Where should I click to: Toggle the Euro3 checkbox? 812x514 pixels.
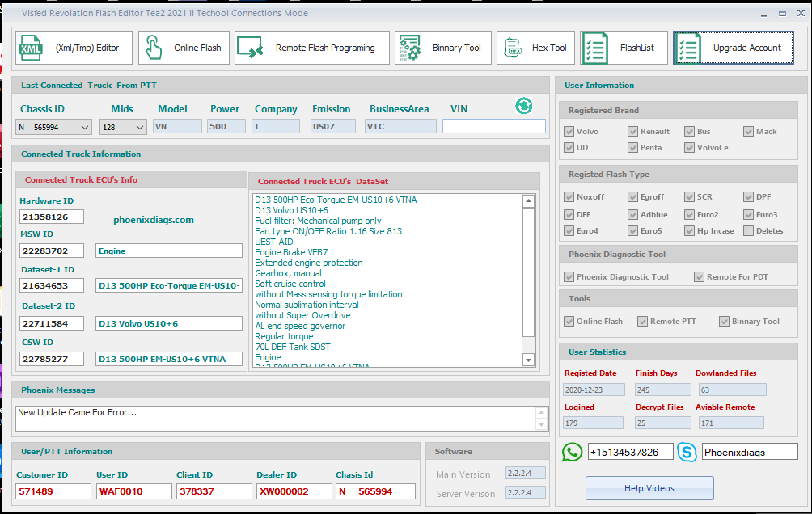pyautogui.click(x=748, y=214)
